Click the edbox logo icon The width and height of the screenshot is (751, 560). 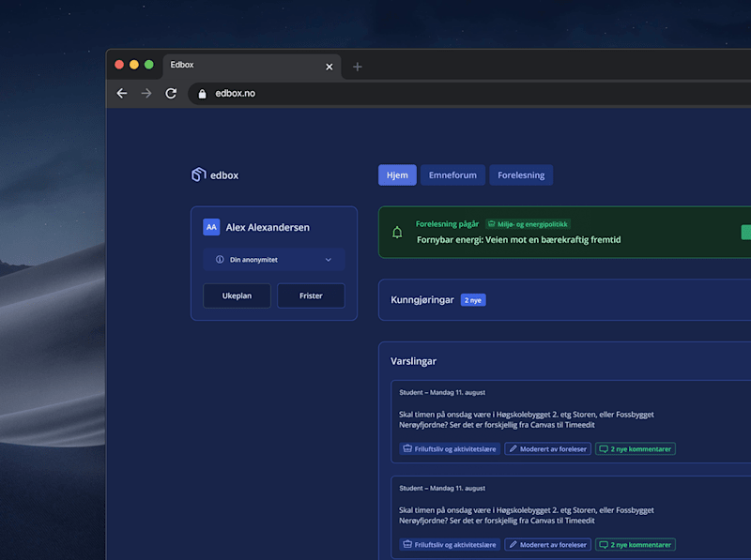pos(199,174)
